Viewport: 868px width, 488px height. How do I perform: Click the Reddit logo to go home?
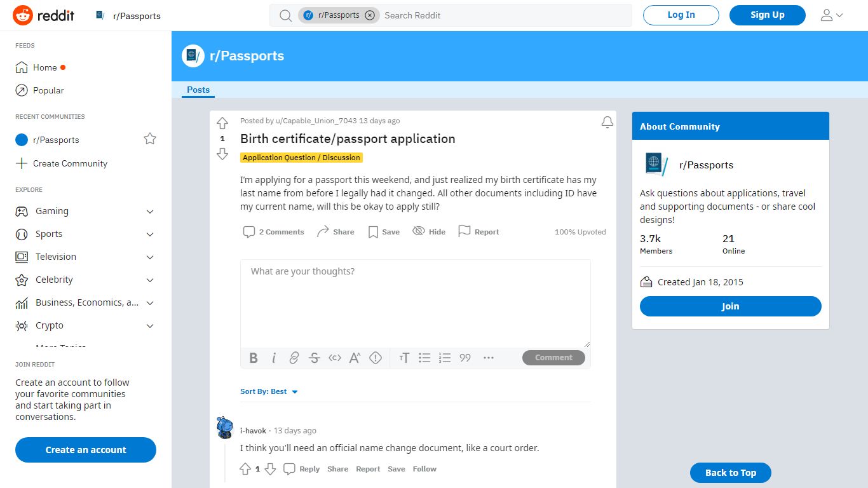[43, 15]
